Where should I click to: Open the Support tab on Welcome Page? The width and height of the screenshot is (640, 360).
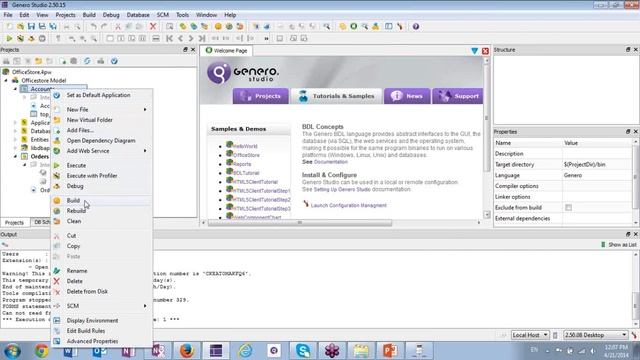(458, 96)
